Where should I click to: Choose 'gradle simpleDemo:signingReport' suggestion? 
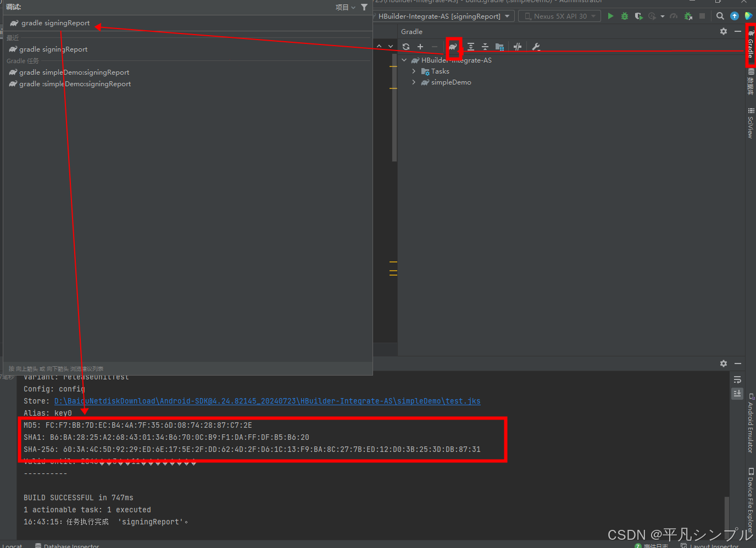click(x=188, y=72)
